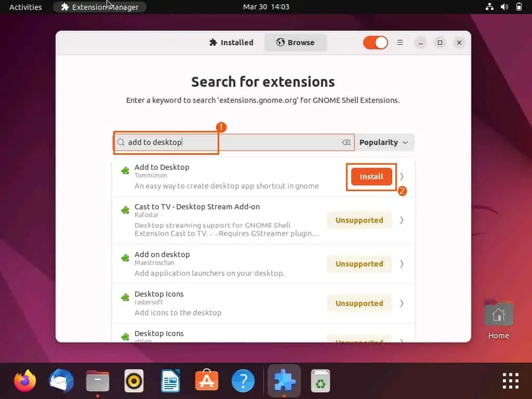The image size is (532, 399).
Task: Open Firefox from the dock
Action: pyautogui.click(x=24, y=380)
